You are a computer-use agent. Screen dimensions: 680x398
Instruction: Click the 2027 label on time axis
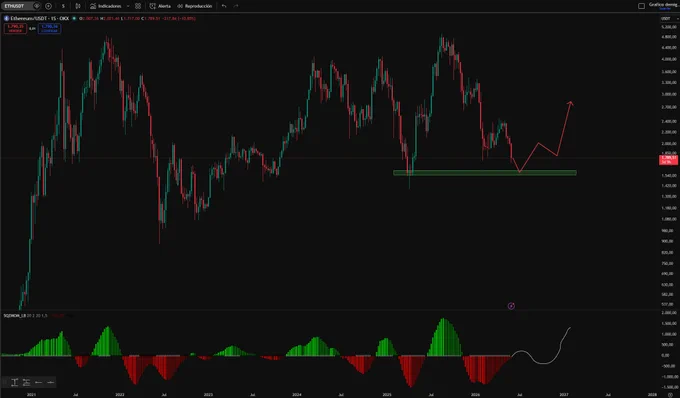(x=564, y=395)
